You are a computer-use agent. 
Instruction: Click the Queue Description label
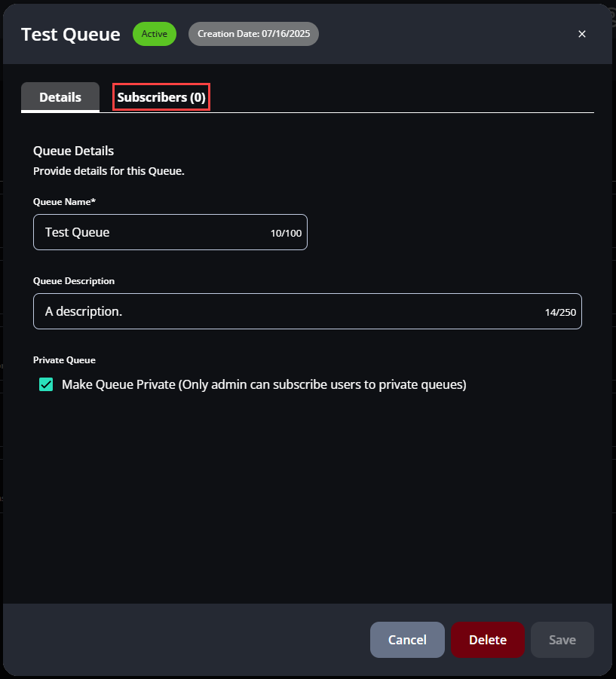click(74, 281)
